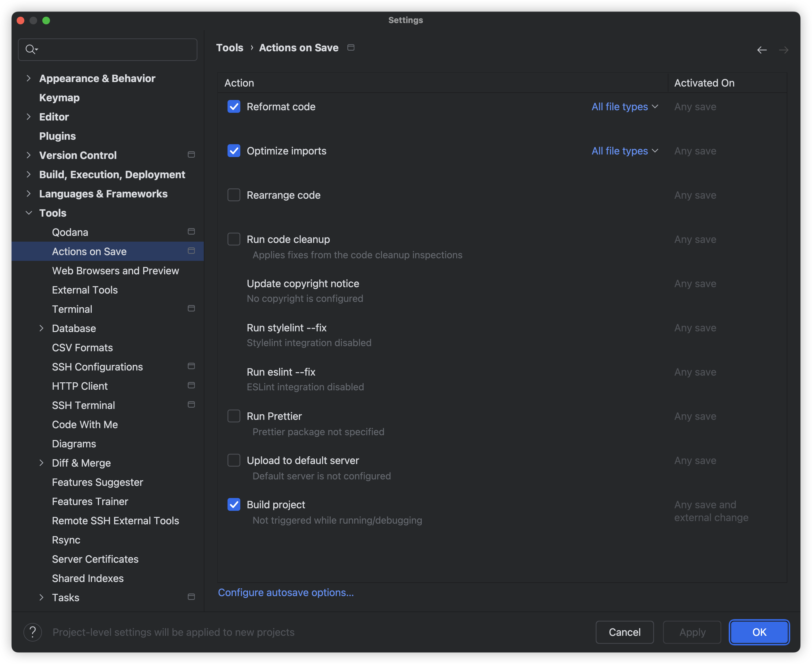The image size is (812, 664).
Task: Collapse the Tools tree section
Action: pyautogui.click(x=29, y=213)
